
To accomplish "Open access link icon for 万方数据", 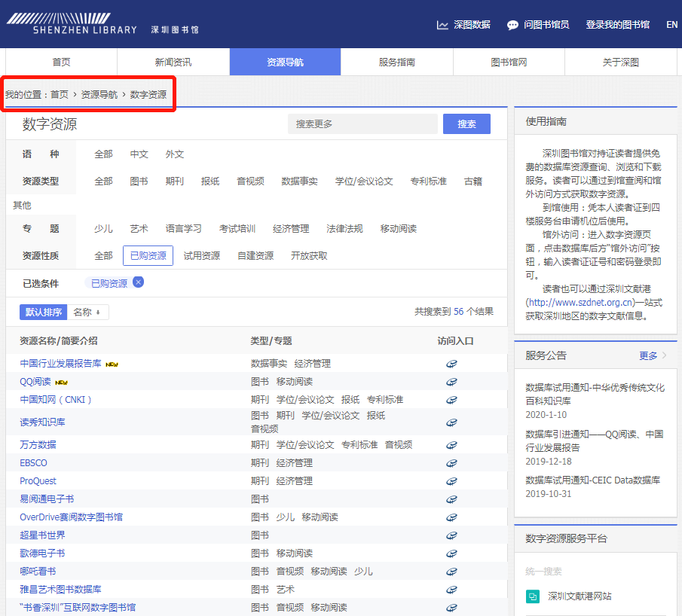I will pyautogui.click(x=451, y=445).
